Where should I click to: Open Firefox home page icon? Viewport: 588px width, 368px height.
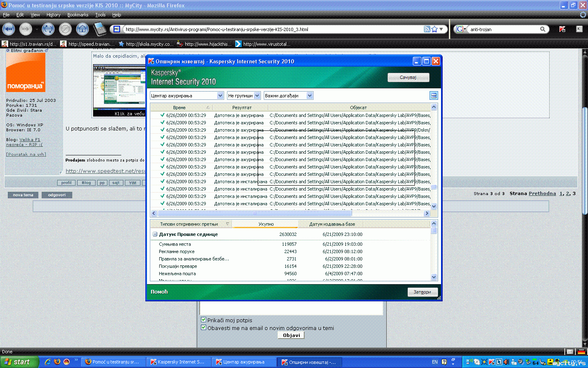click(82, 29)
